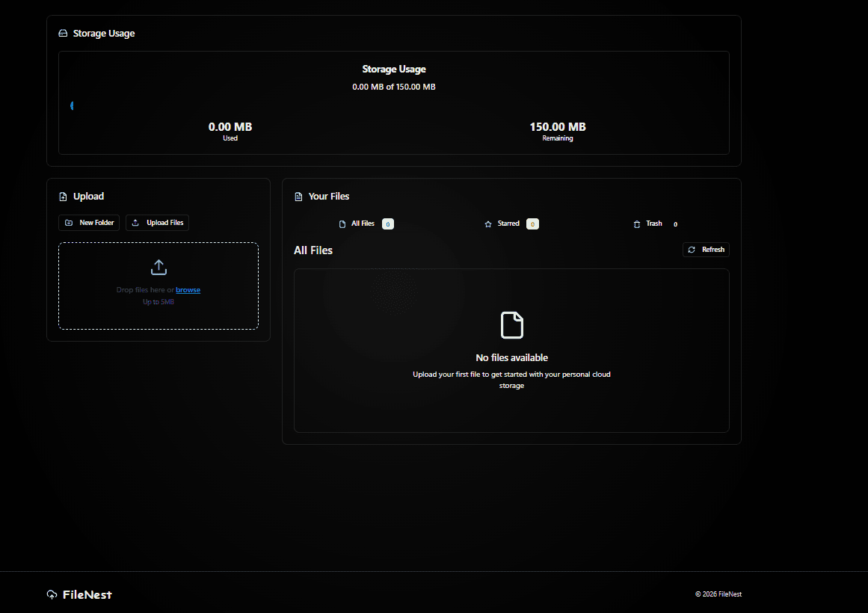868x613 pixels.
Task: Click the storage usage progress indicator
Action: [x=72, y=105]
